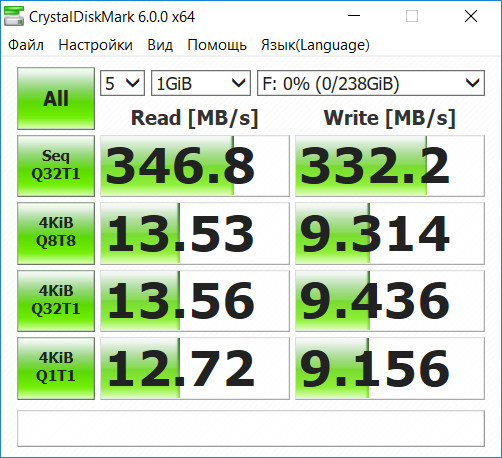This screenshot has width=502, height=458.
Task: Click the CrystalDiskMark app icon in title bar
Action: tap(14, 16)
